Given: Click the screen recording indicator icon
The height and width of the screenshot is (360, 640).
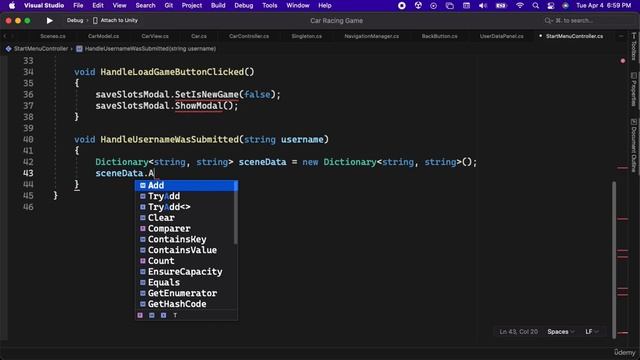Looking at the screenshot, I should coord(402,6).
